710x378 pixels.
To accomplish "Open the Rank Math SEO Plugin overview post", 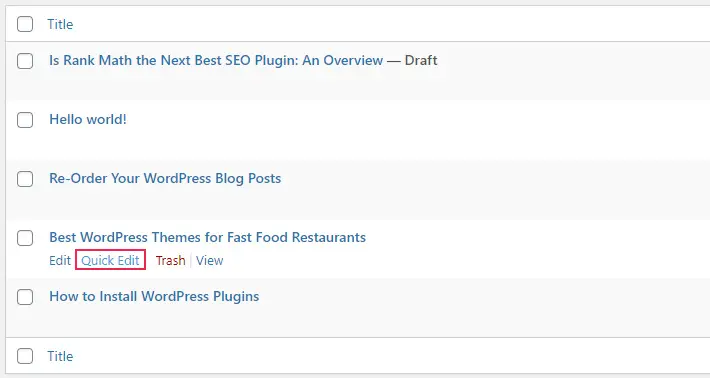I will [x=216, y=60].
